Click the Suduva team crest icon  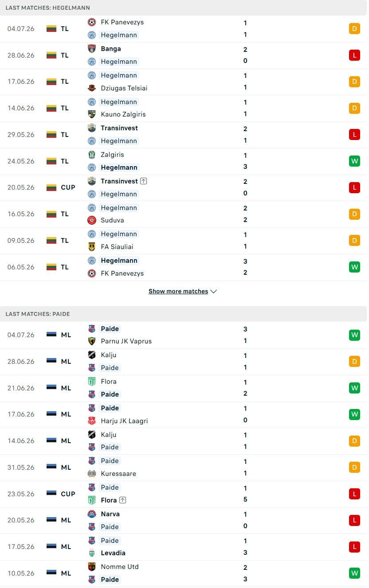point(92,220)
